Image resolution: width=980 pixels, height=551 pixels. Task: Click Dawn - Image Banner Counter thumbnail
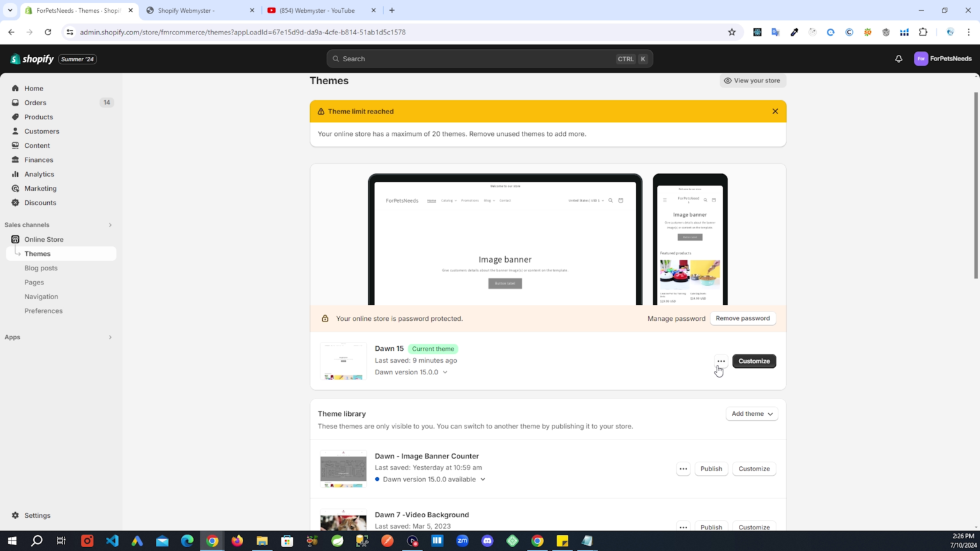point(343,469)
